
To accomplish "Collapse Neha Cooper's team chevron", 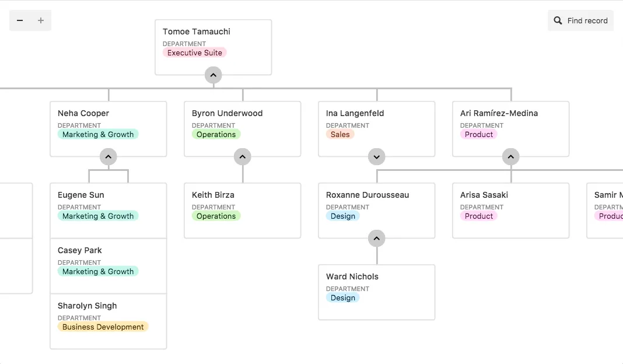I will coord(108,157).
